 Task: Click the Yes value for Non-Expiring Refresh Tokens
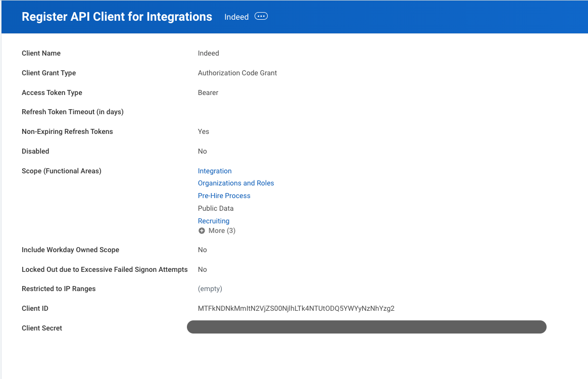pyautogui.click(x=203, y=132)
